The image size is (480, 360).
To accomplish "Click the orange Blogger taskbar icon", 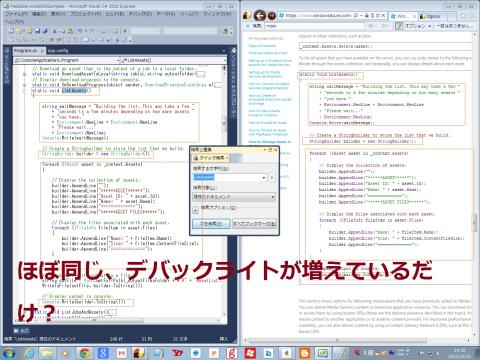I will point(304,353).
